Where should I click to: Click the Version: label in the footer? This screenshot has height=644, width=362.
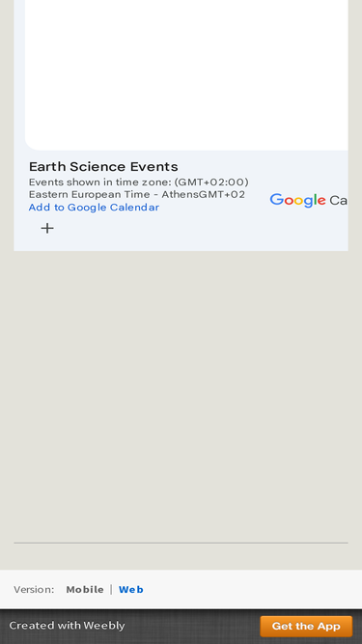click(x=34, y=589)
